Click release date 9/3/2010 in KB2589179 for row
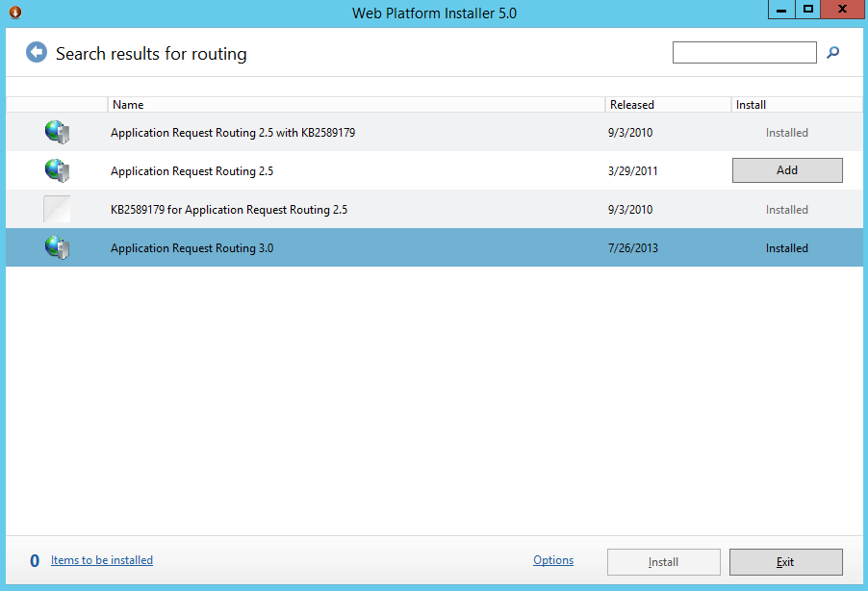 coord(630,210)
